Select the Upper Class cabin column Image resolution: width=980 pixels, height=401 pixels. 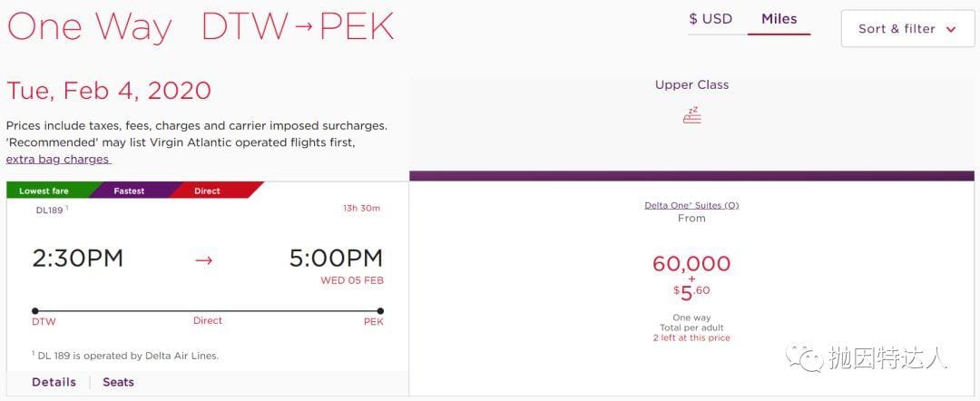click(691, 84)
